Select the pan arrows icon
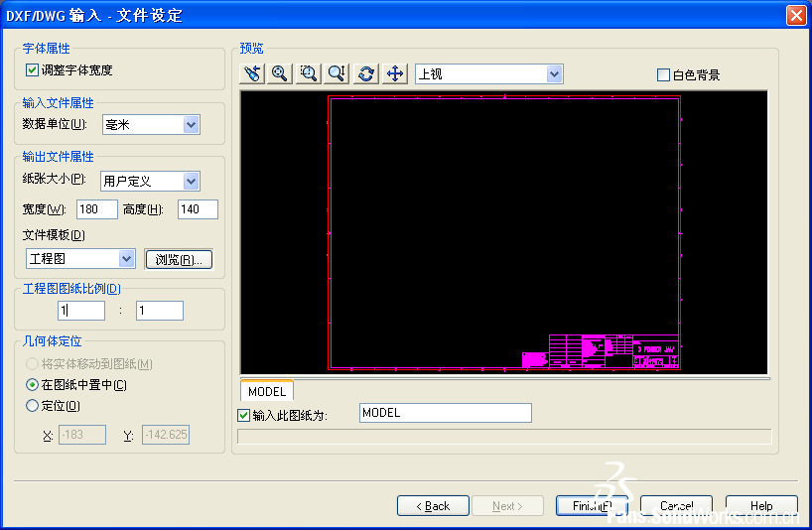The height and width of the screenshot is (530, 812). 395,73
